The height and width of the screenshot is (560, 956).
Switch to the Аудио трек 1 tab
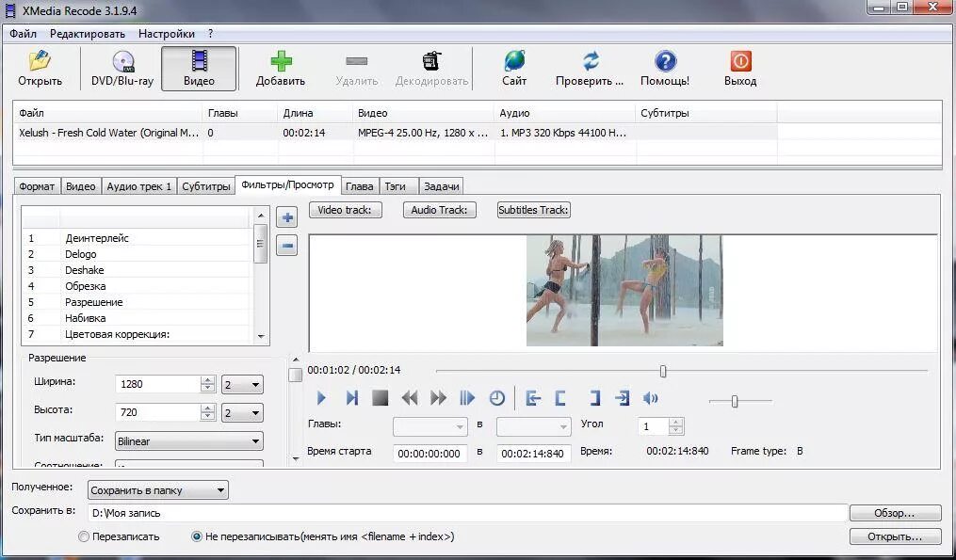[x=139, y=186]
